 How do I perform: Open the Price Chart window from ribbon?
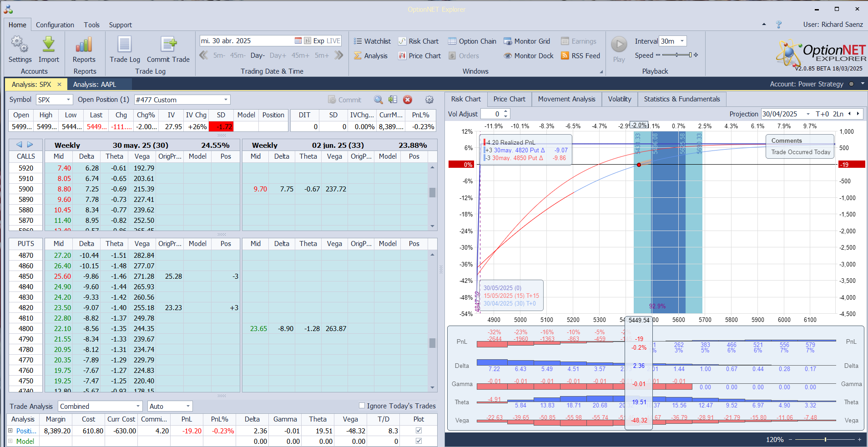[419, 56]
